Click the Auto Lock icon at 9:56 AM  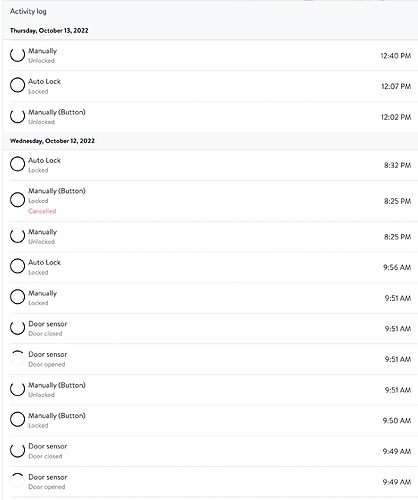coord(17,266)
